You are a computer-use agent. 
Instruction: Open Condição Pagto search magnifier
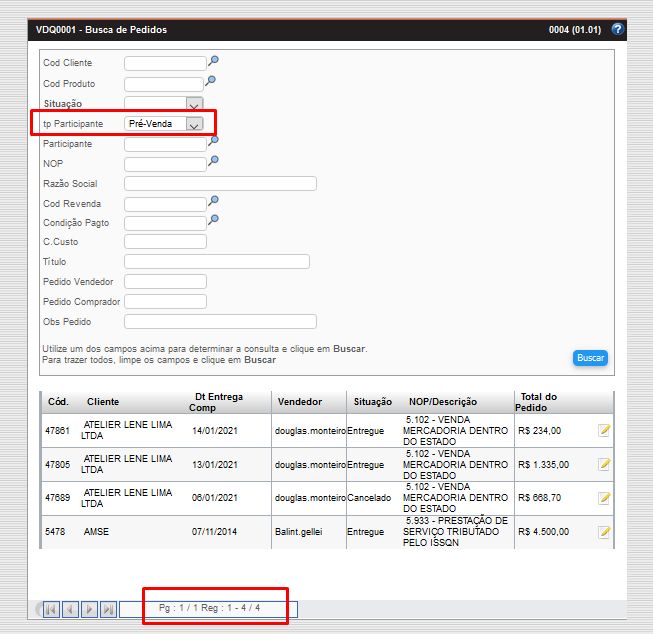(x=212, y=220)
